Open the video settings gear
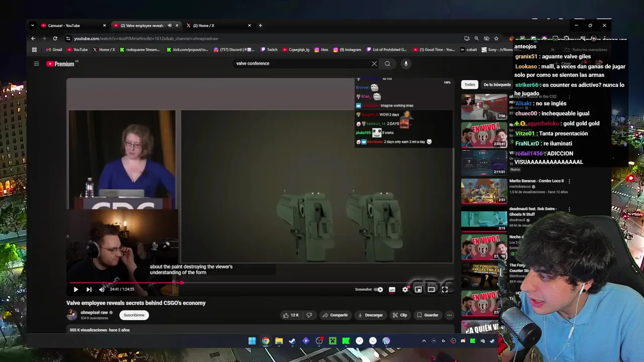Screen dimensions: 644x362 (405, 289)
